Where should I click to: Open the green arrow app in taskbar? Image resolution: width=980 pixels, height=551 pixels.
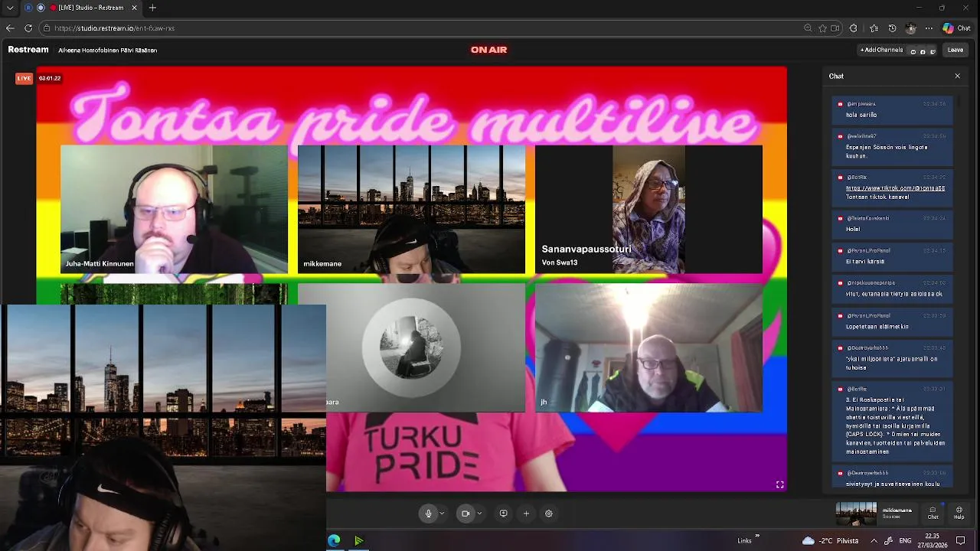(358, 541)
